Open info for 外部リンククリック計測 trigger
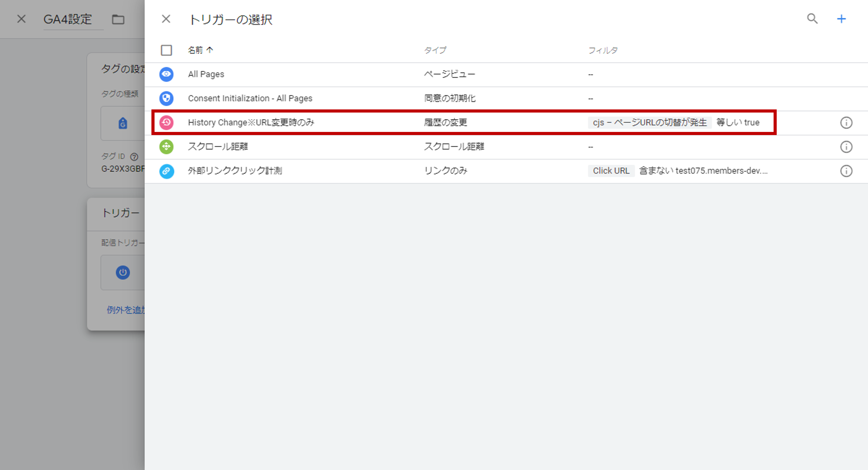868x470 pixels. [846, 171]
